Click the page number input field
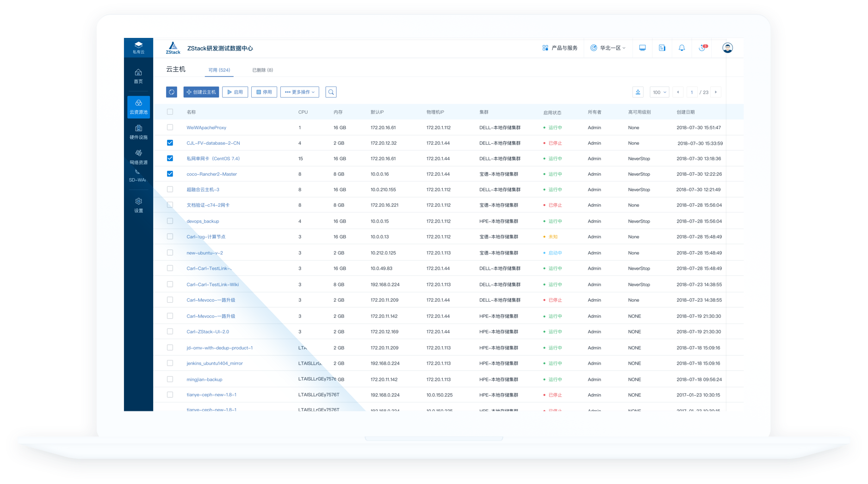The width and height of the screenshot is (868, 484). click(692, 92)
